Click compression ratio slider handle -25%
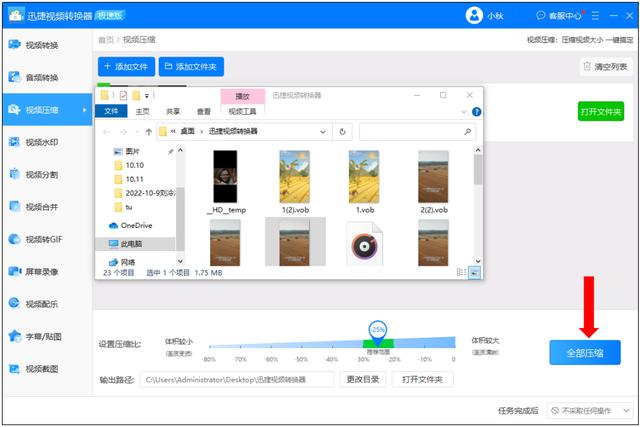Image resolution: width=640 pixels, height=427 pixels. coord(378,331)
